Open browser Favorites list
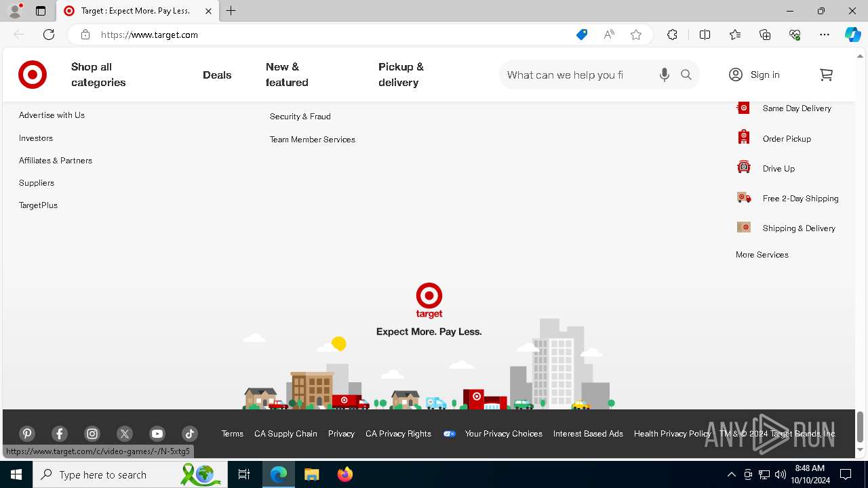This screenshot has height=488, width=868. 735,35
